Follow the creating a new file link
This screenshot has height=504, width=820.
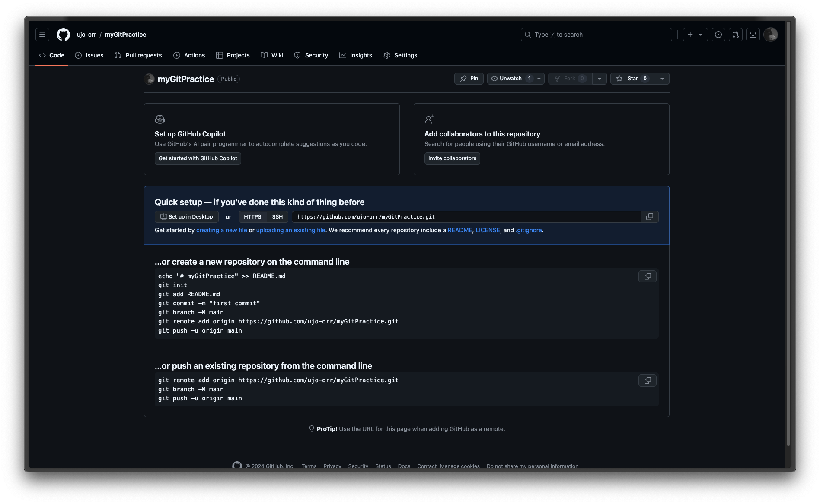(x=222, y=230)
